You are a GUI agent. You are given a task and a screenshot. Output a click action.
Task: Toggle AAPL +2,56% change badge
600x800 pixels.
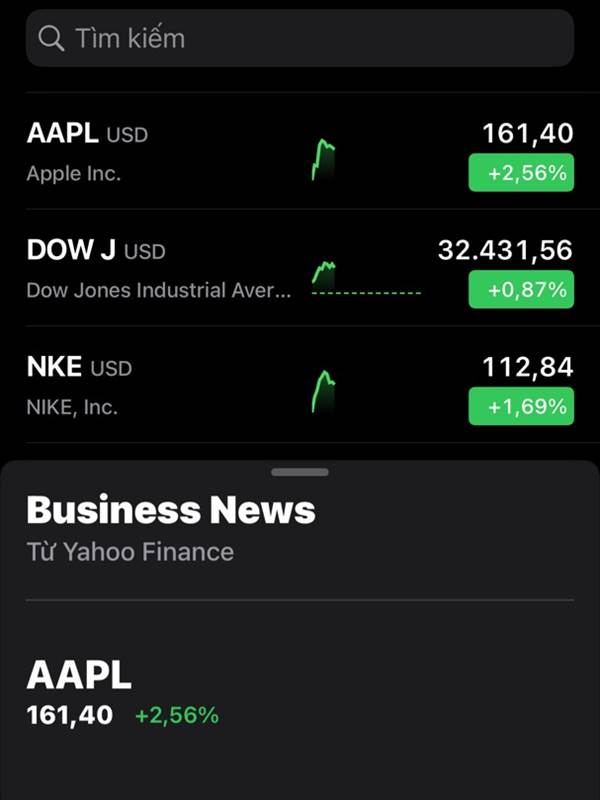pos(521,173)
